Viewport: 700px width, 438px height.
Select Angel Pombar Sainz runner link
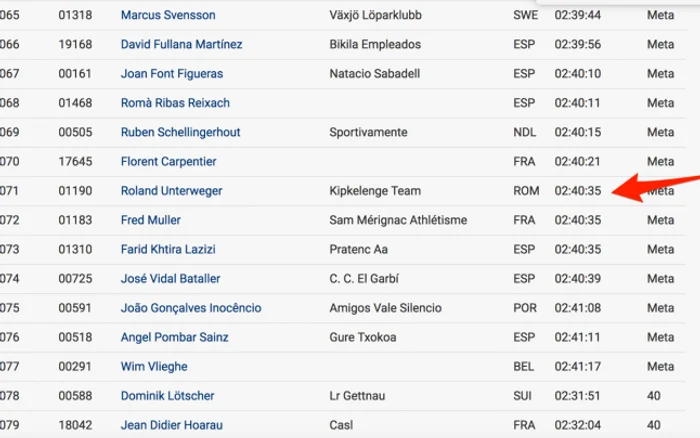(175, 337)
